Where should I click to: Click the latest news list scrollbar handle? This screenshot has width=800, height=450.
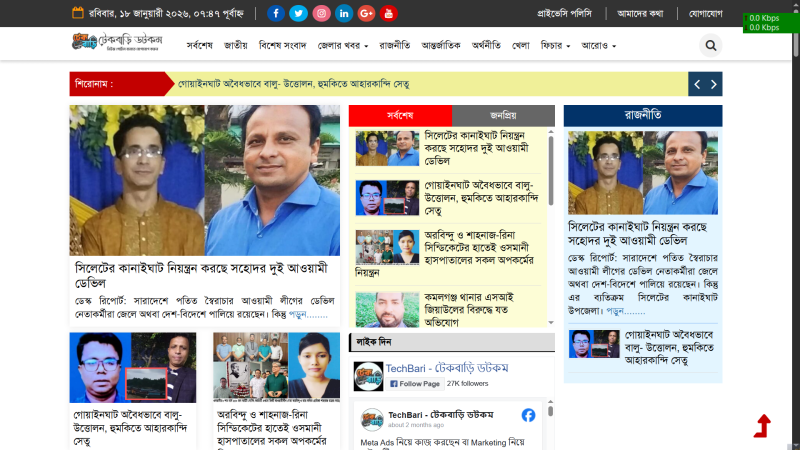click(x=551, y=171)
